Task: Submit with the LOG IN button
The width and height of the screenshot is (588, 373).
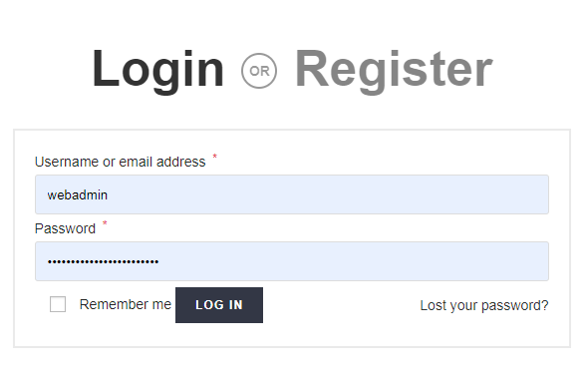Action: click(x=219, y=305)
